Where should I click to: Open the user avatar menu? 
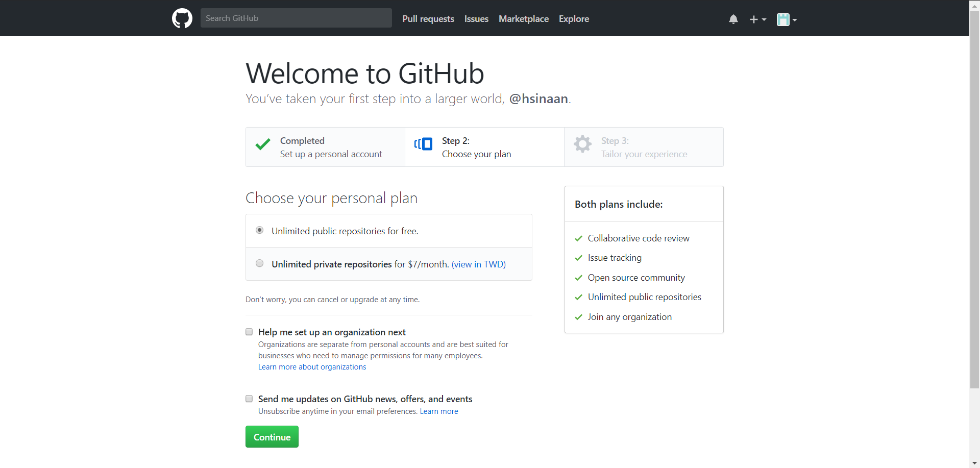(x=787, y=19)
